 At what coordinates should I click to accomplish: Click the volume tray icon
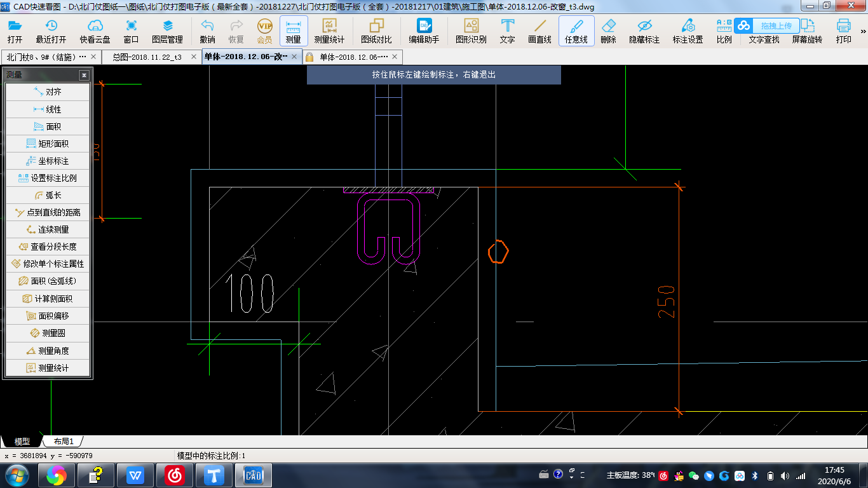785,475
